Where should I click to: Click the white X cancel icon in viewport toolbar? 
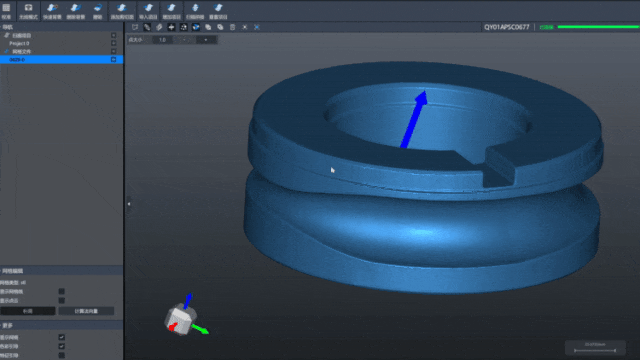tap(244, 27)
